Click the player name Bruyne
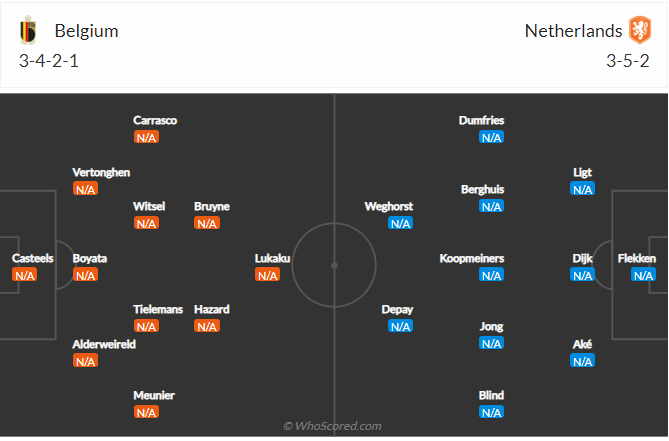The width and height of the screenshot is (669, 441). [x=211, y=207]
